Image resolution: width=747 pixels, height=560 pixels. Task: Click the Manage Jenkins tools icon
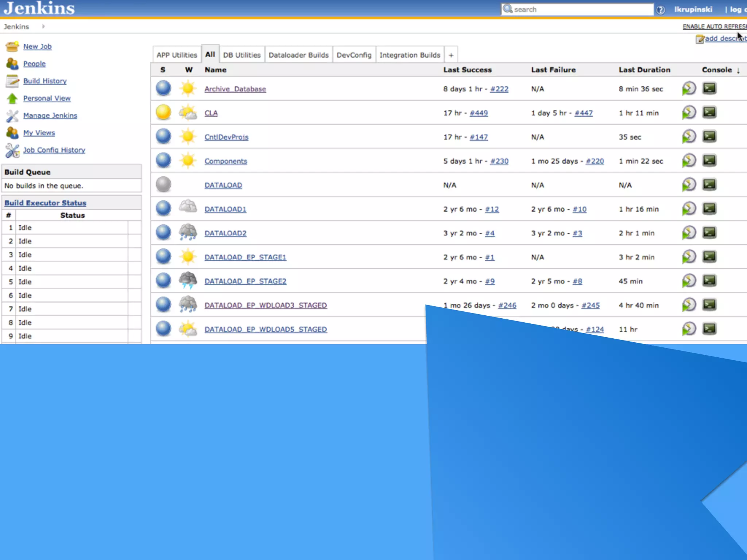point(12,116)
